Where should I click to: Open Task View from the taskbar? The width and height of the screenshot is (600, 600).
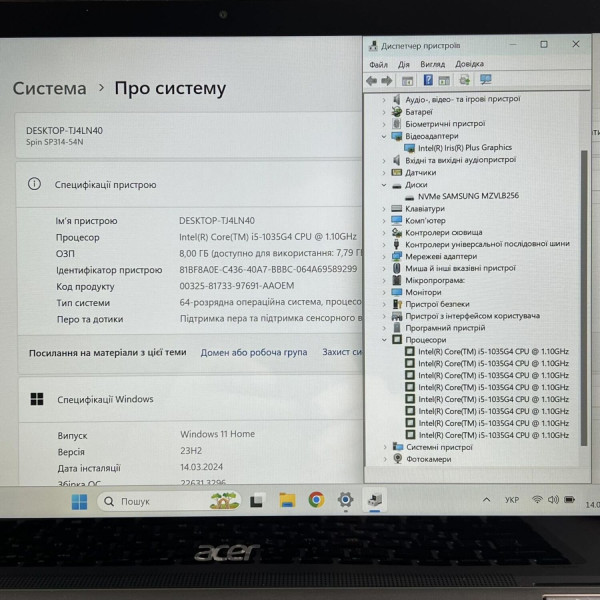click(x=257, y=501)
